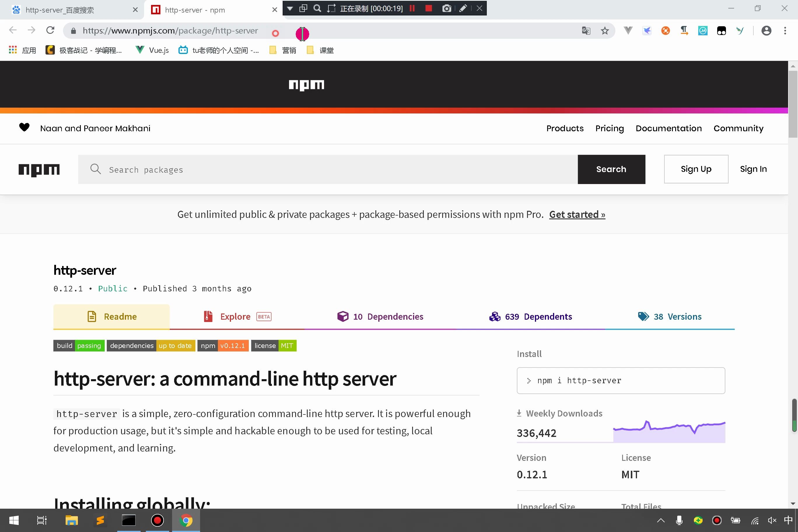Viewport: 798px width, 532px height.
Task: Open the 营销 bookmark folder
Action: 283,50
